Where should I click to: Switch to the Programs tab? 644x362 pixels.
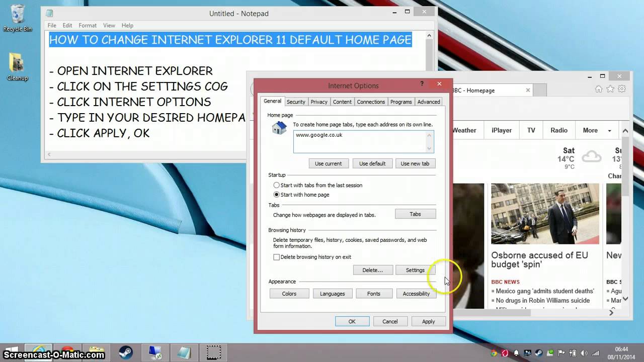(401, 102)
